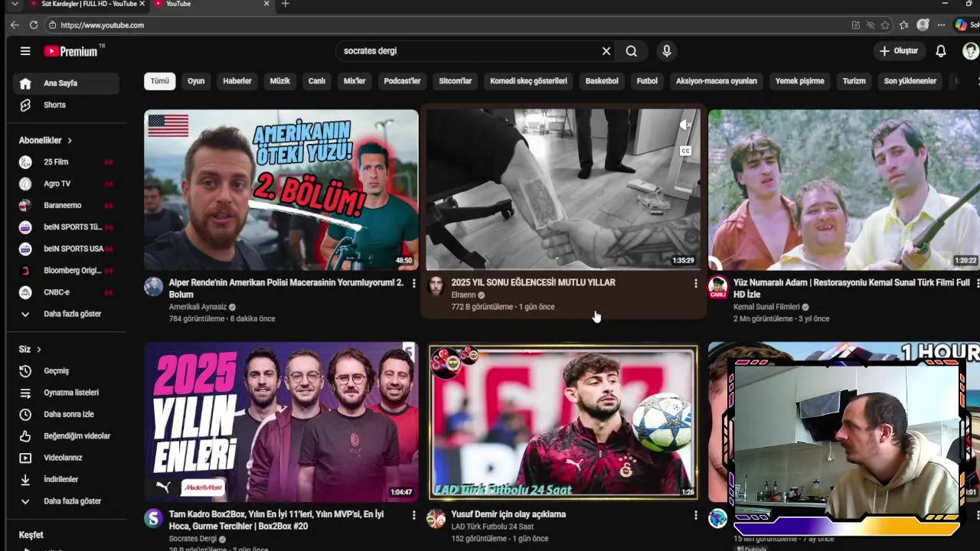Open options menu for the Alper Rende video
This screenshot has width=980, height=551.
click(413, 283)
